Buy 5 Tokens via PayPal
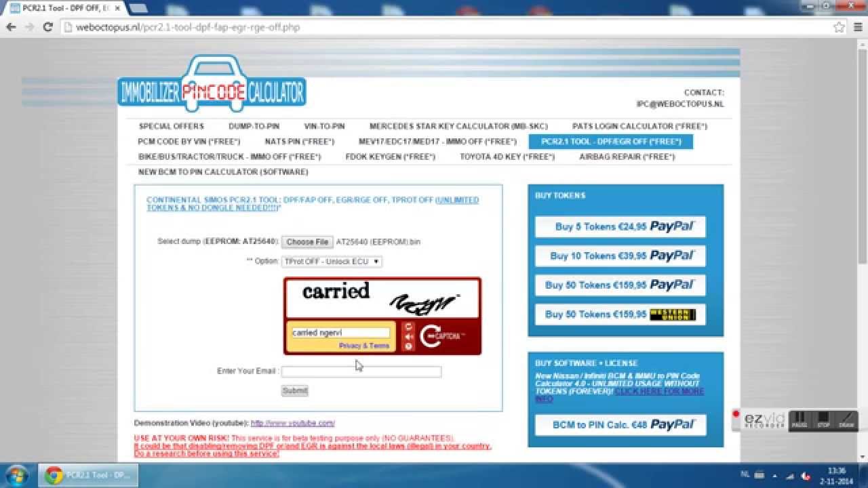The height and width of the screenshot is (488, 868). tap(620, 226)
